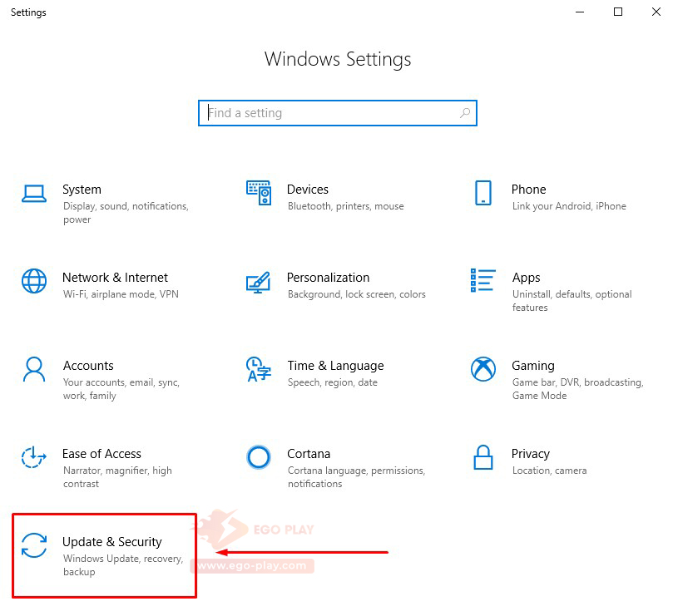Open the Phone settings title
This screenshot has height=616, width=673.
(x=529, y=190)
